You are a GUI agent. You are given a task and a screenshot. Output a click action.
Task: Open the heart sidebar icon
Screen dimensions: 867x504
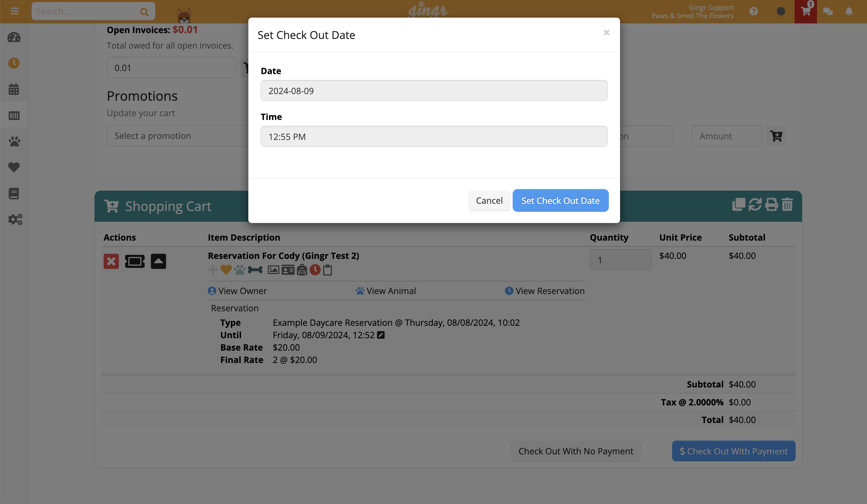pyautogui.click(x=14, y=167)
